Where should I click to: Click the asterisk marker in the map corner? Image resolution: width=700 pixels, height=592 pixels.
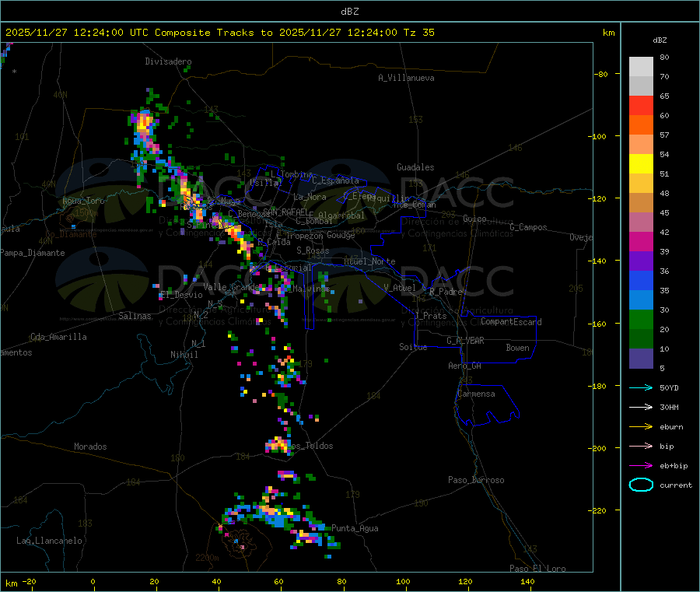tap(15, 72)
